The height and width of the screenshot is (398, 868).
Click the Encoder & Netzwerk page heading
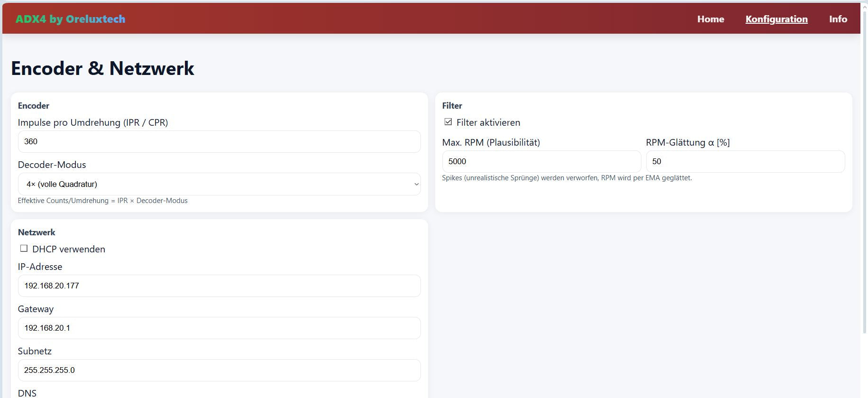[102, 68]
